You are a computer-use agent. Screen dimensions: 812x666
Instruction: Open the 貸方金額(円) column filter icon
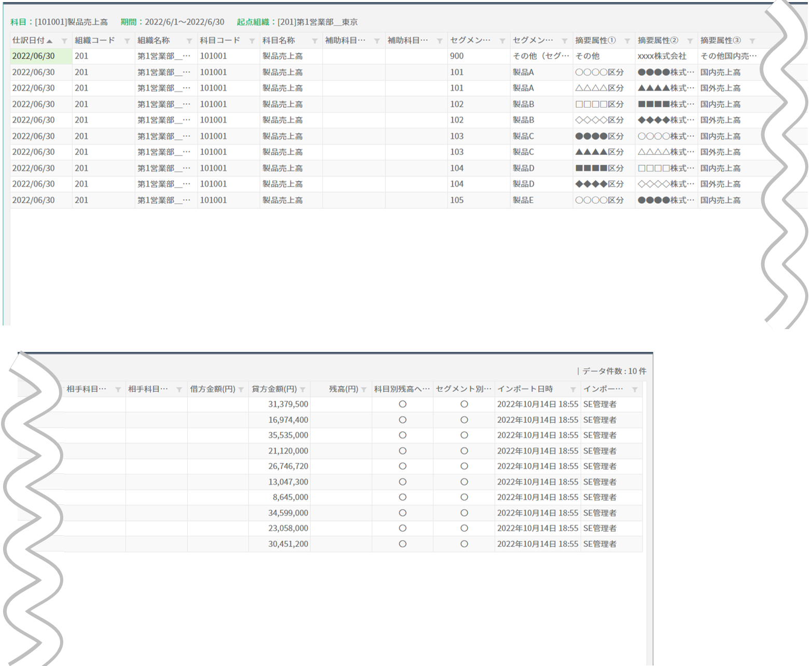coord(303,390)
